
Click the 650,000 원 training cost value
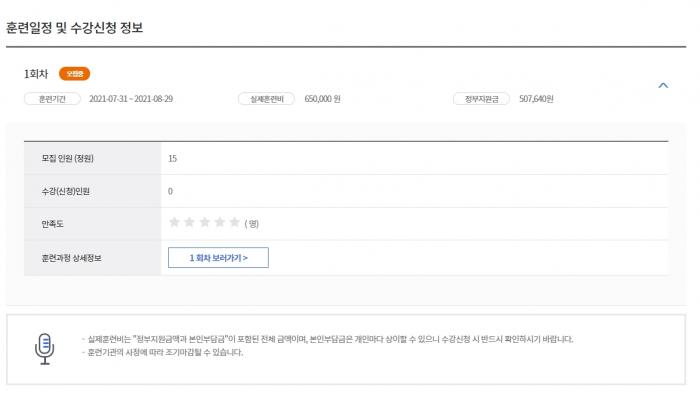tap(322, 99)
